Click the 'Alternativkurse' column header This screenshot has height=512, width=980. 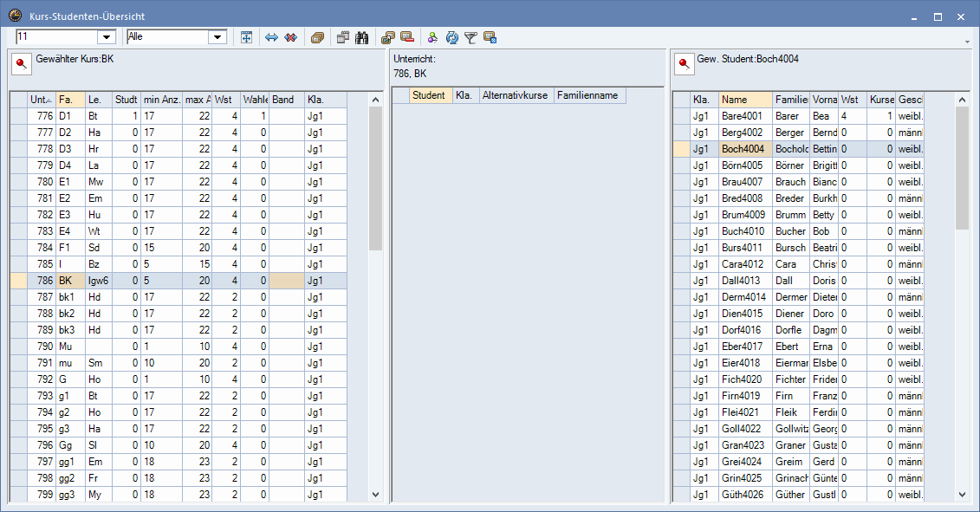tap(516, 95)
